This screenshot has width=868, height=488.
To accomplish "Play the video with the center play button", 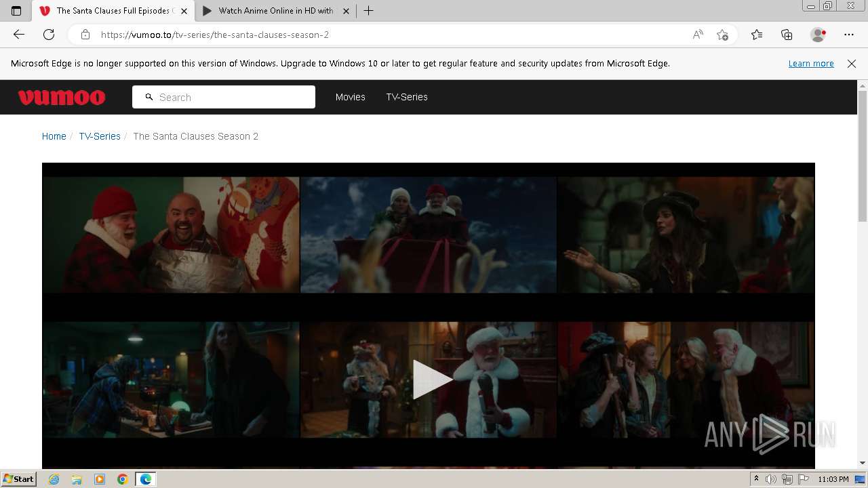I will point(431,380).
